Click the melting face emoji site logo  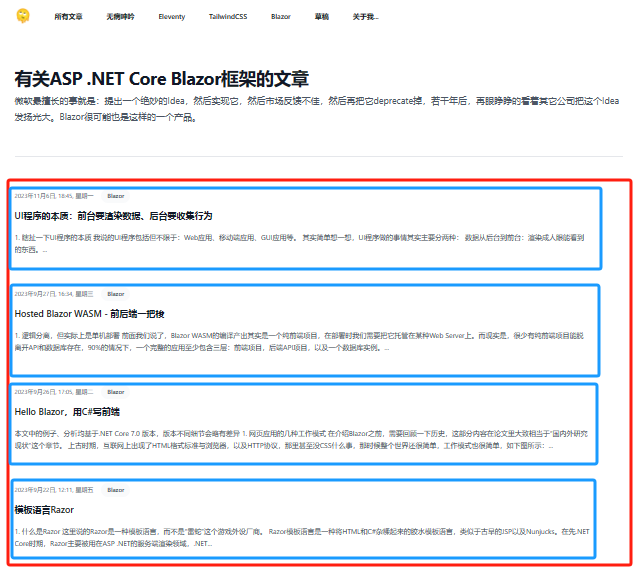(23, 16)
